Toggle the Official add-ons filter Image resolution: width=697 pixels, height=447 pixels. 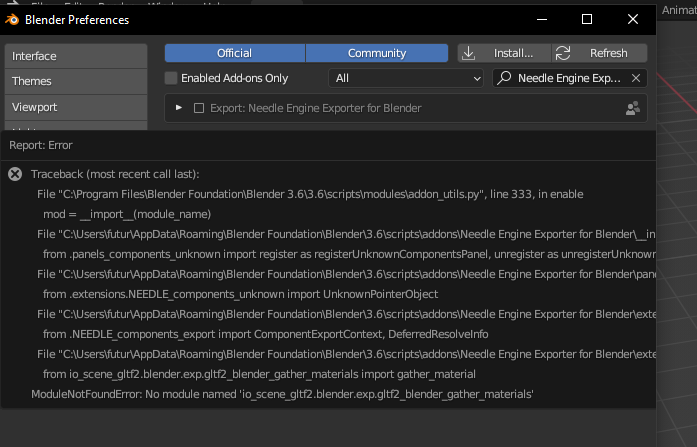click(x=234, y=53)
